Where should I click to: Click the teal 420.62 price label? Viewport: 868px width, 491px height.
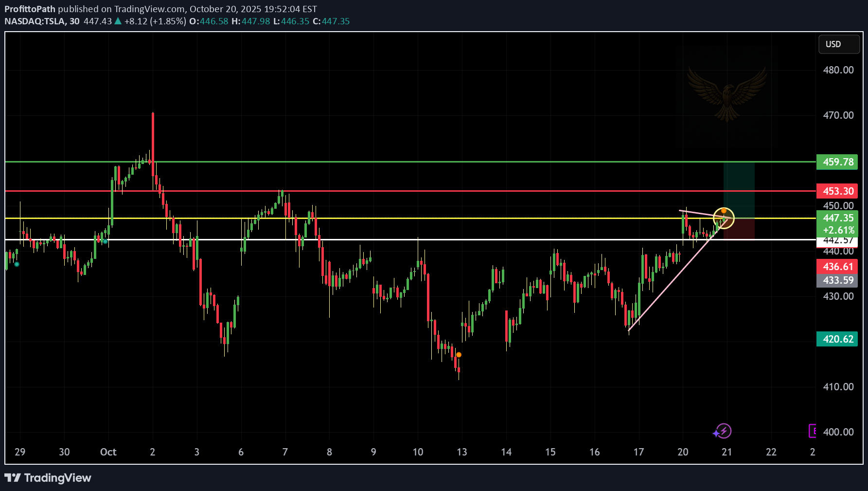pyautogui.click(x=837, y=339)
